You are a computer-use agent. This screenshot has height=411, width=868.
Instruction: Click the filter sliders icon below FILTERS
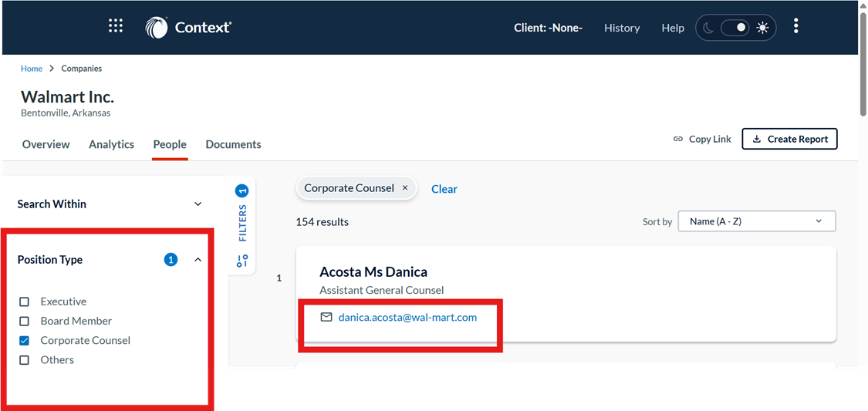coord(242,261)
